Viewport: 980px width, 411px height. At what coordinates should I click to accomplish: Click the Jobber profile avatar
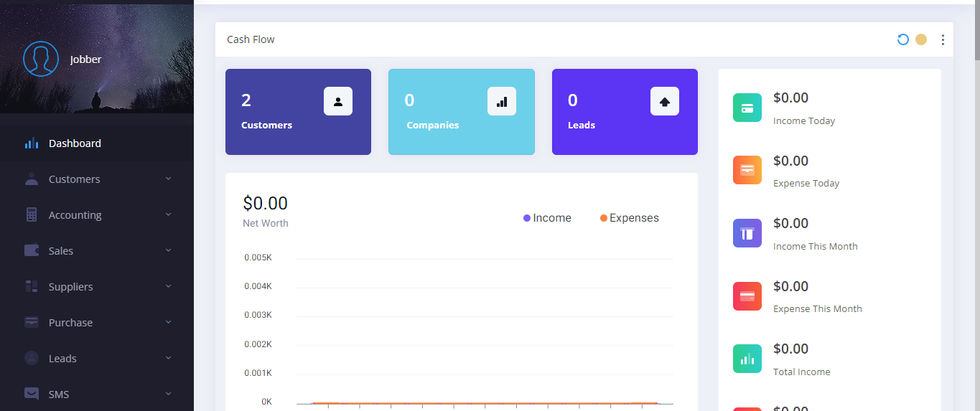click(41, 59)
